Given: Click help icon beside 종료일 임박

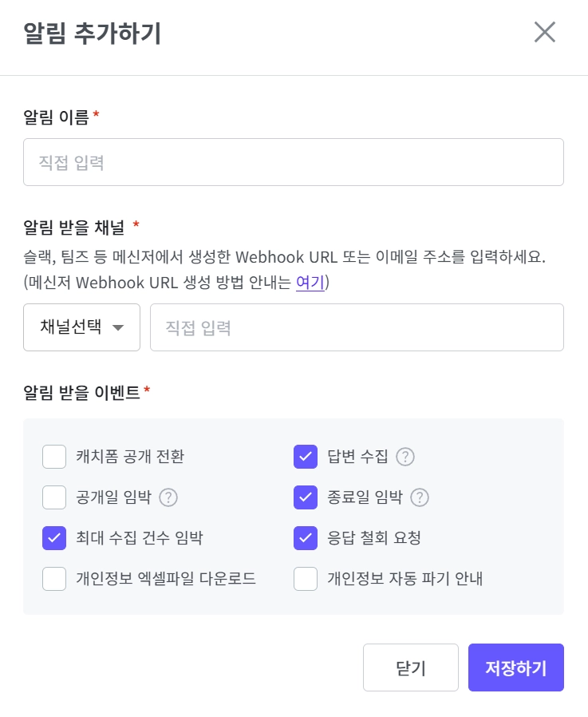Looking at the screenshot, I should point(420,497).
